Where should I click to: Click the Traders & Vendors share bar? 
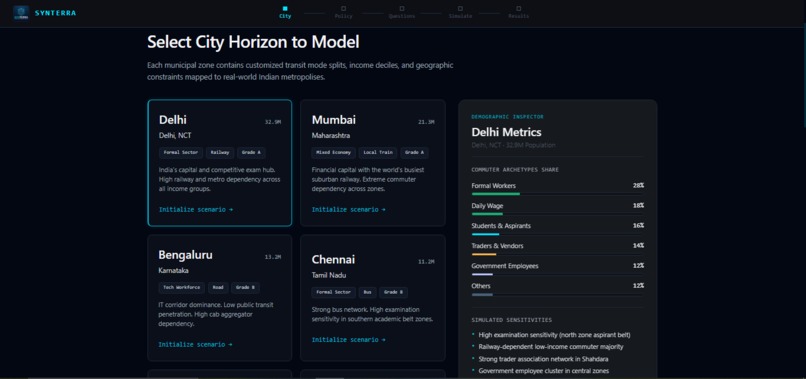tap(558, 254)
